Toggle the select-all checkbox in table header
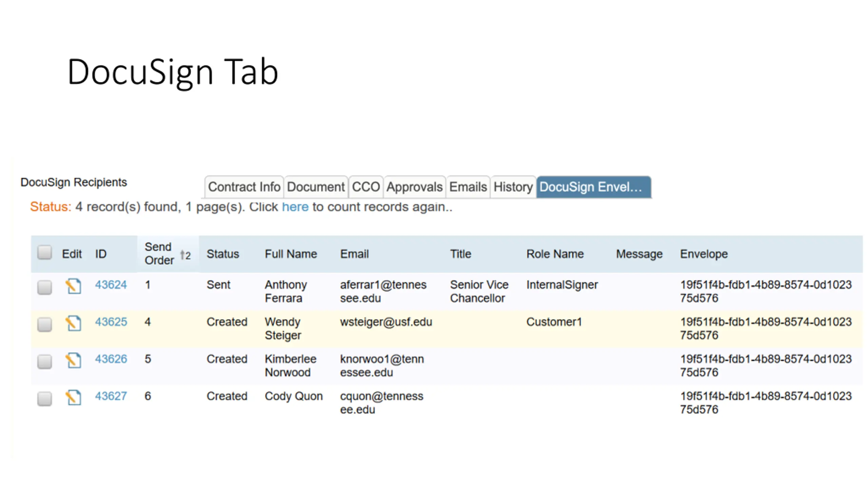This screenshot has height=488, width=868. (x=44, y=252)
